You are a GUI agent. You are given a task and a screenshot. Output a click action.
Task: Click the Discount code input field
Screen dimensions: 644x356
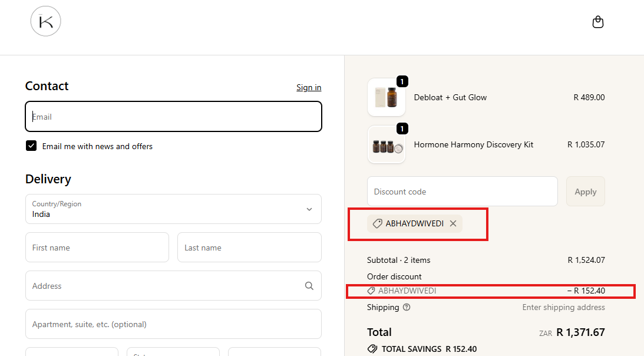pyautogui.click(x=463, y=192)
